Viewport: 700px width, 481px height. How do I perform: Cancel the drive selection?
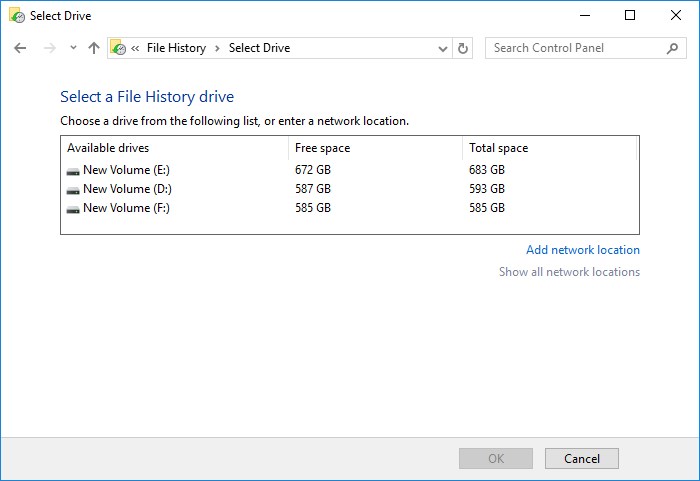coord(582,459)
